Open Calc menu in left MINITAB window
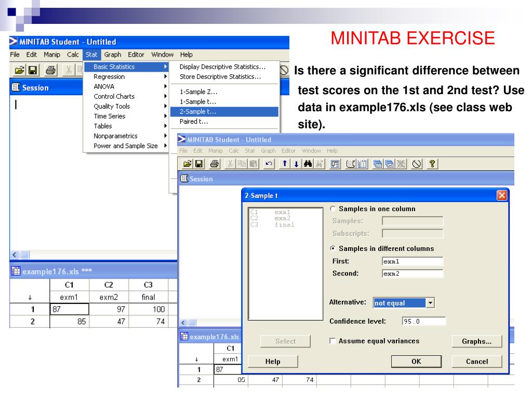Viewport: 532px width, 399px height. pos(73,55)
